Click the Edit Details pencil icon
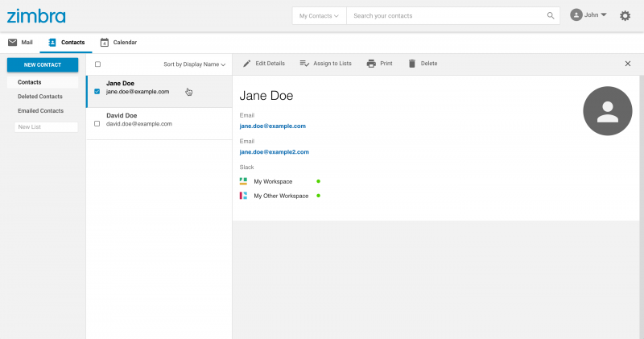This screenshot has height=339, width=644. [246, 64]
